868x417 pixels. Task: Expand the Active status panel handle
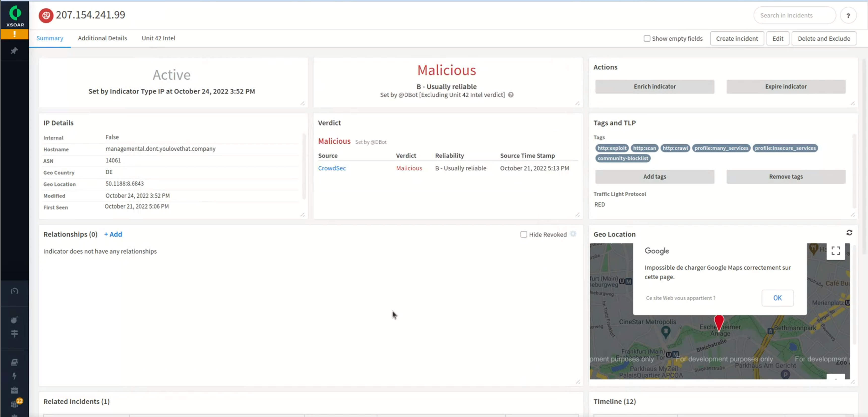click(302, 103)
